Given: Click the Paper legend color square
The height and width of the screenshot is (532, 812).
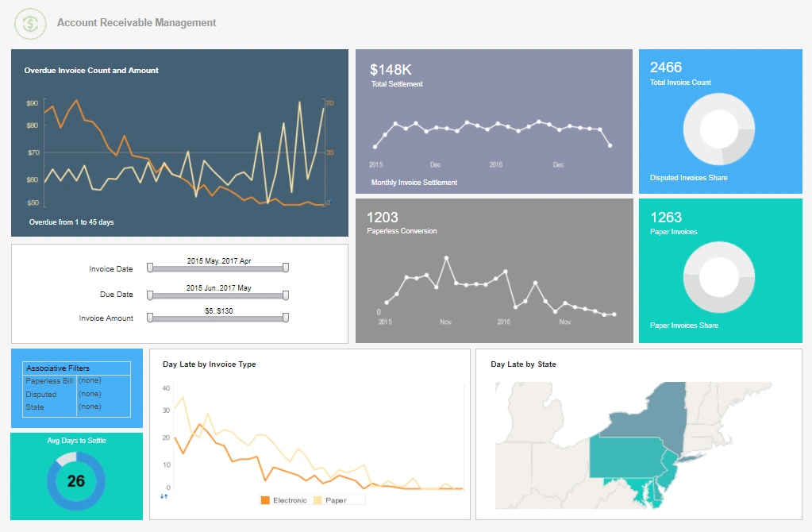Looking at the screenshot, I should (x=319, y=499).
